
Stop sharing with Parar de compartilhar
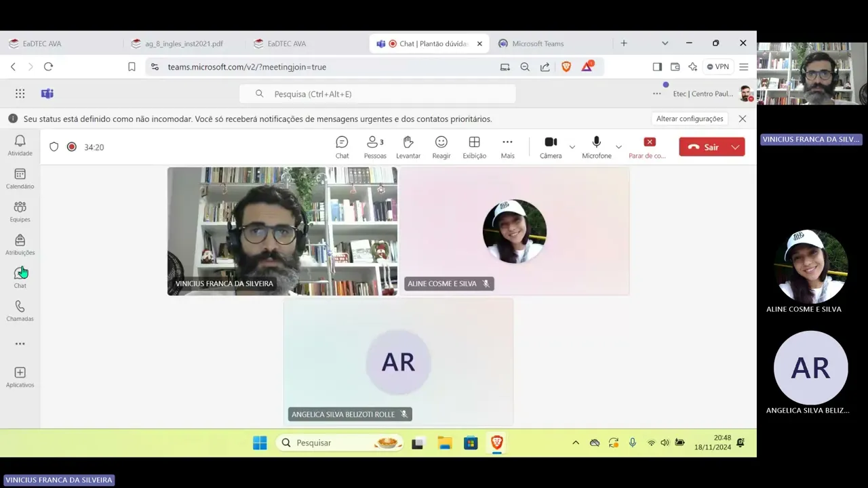[x=648, y=147]
